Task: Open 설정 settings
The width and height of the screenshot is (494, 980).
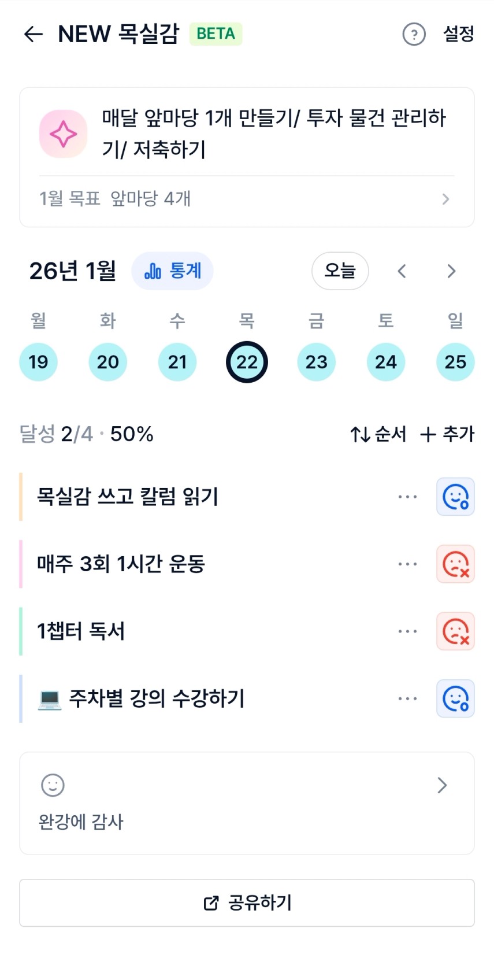Action: 458,34
